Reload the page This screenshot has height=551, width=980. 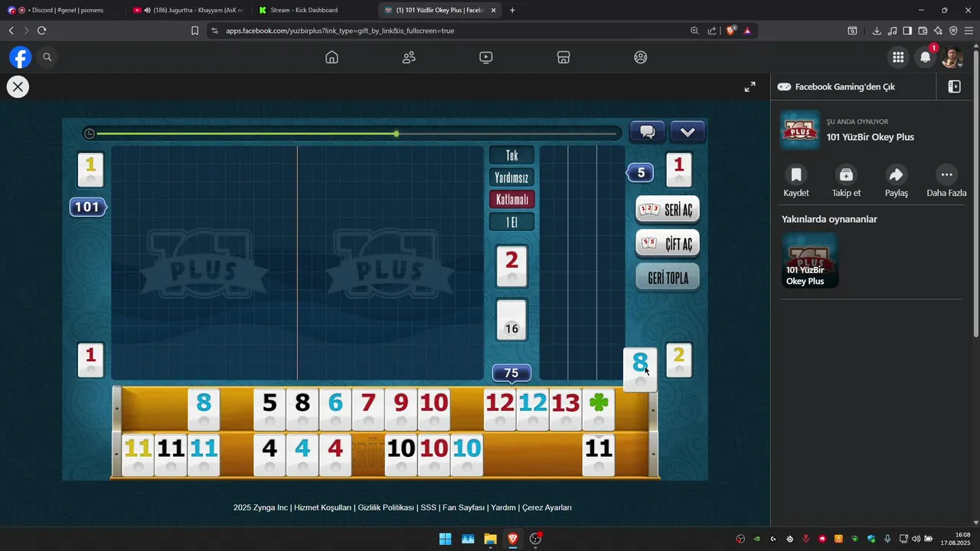click(41, 31)
